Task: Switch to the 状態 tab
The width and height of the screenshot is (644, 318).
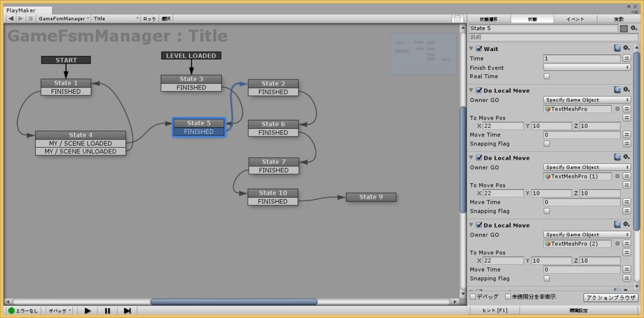Action: tap(532, 19)
